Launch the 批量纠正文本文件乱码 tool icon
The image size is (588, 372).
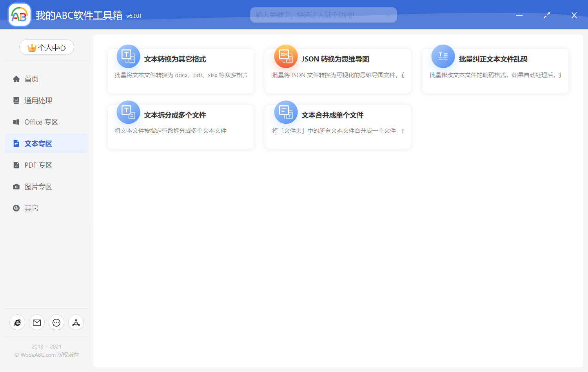pos(443,56)
